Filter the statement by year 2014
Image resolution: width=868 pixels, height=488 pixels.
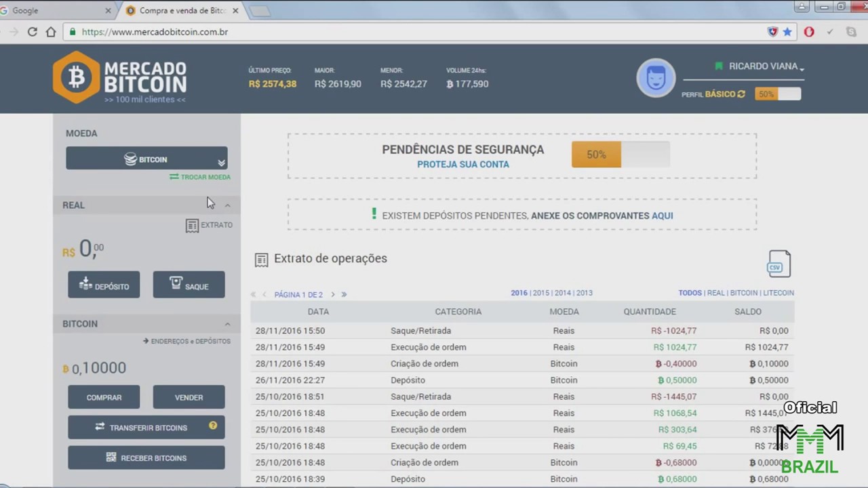coord(563,293)
